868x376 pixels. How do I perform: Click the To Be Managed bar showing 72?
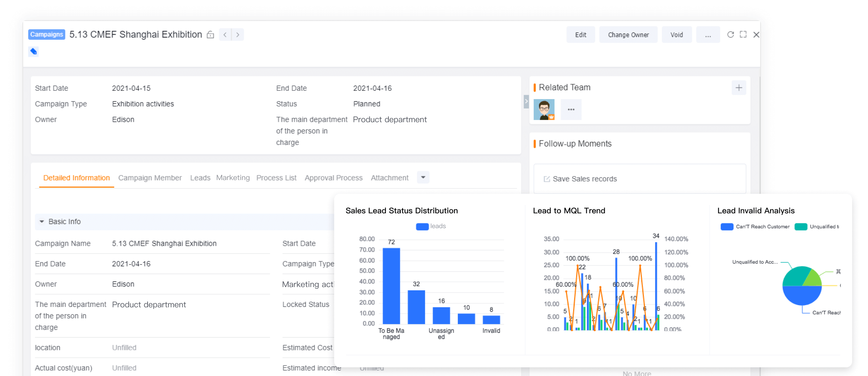point(391,286)
